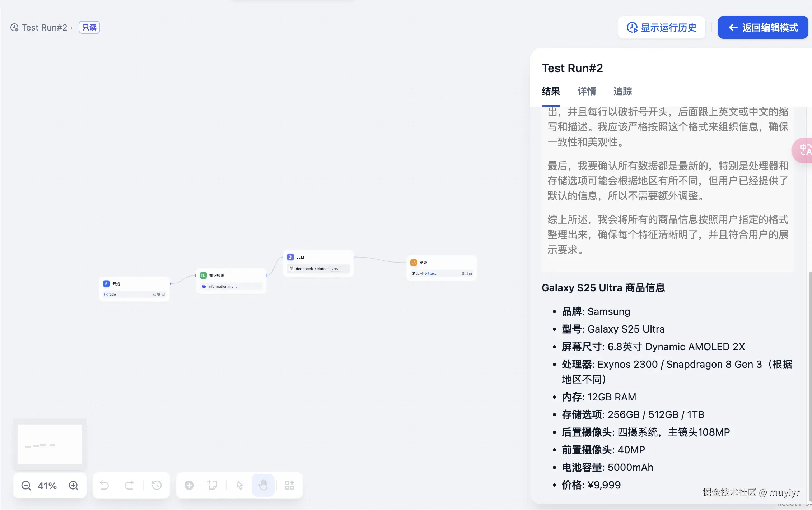Switch to the 详情 tab

tap(587, 91)
